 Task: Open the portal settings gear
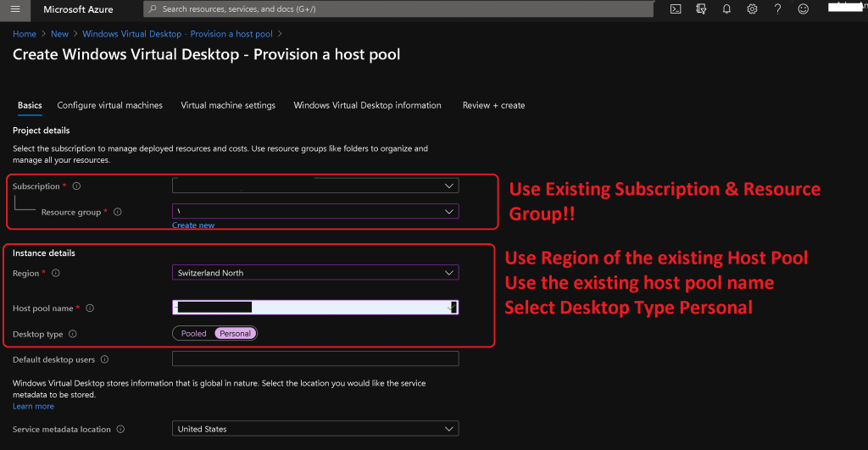[752, 8]
